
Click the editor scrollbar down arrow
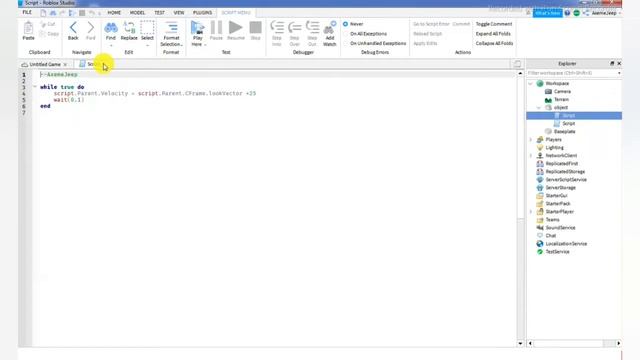pyautogui.click(x=520, y=343)
